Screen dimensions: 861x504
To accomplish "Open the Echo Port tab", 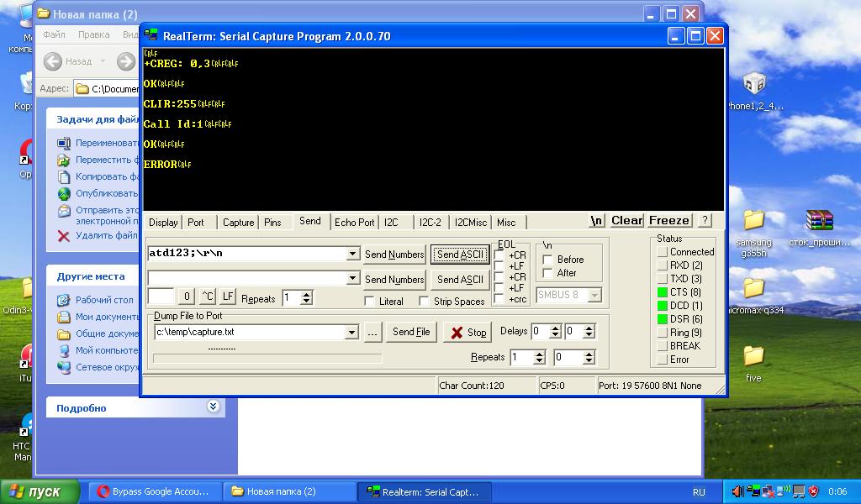I will tap(354, 223).
